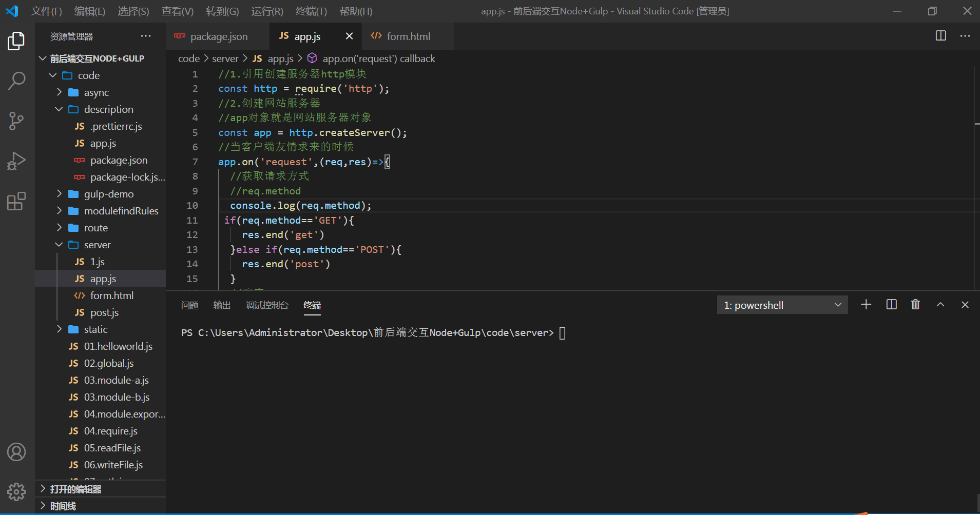Open the 帮助(H) menu
This screenshot has height=515, width=980.
[x=356, y=11]
